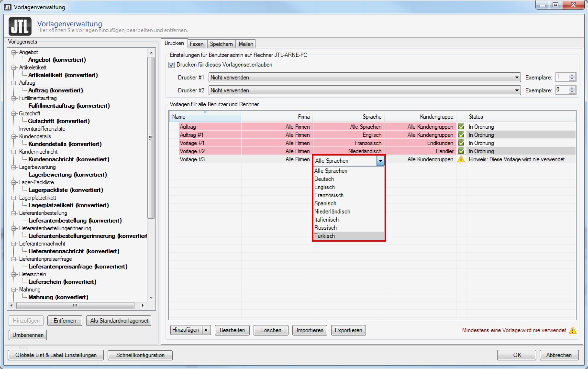Screen dimensions: 588x369
Task: Select 'Lagerpackliste (konvertiert)' in the tree
Action: click(66, 190)
